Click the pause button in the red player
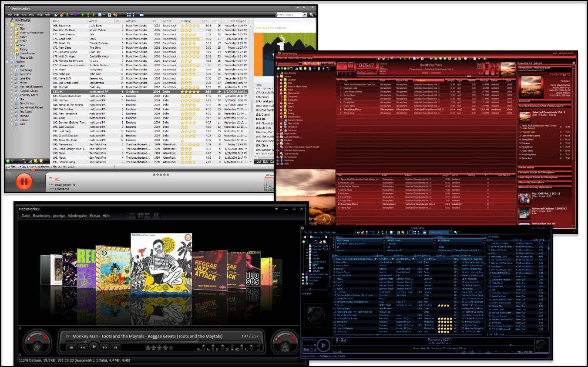588x367 pixels. pyautogui.click(x=343, y=66)
